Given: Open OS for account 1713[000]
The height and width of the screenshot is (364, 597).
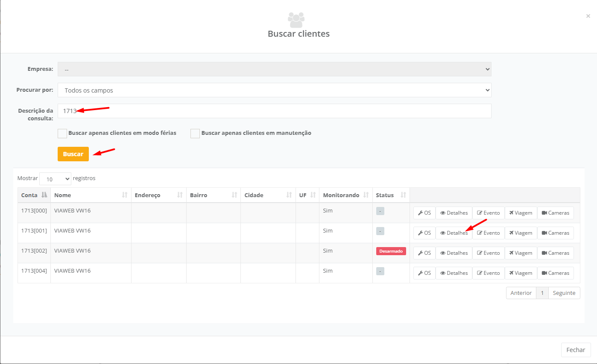Looking at the screenshot, I should pos(424,213).
